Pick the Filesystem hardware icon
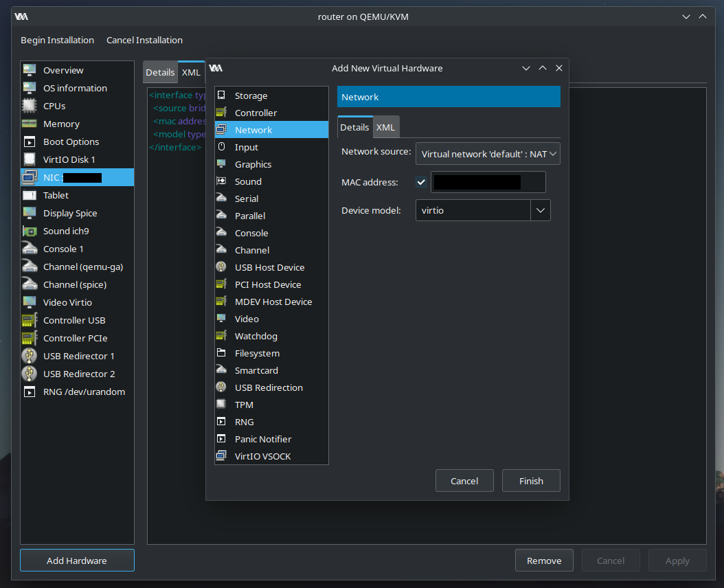724x588 pixels. tap(222, 353)
